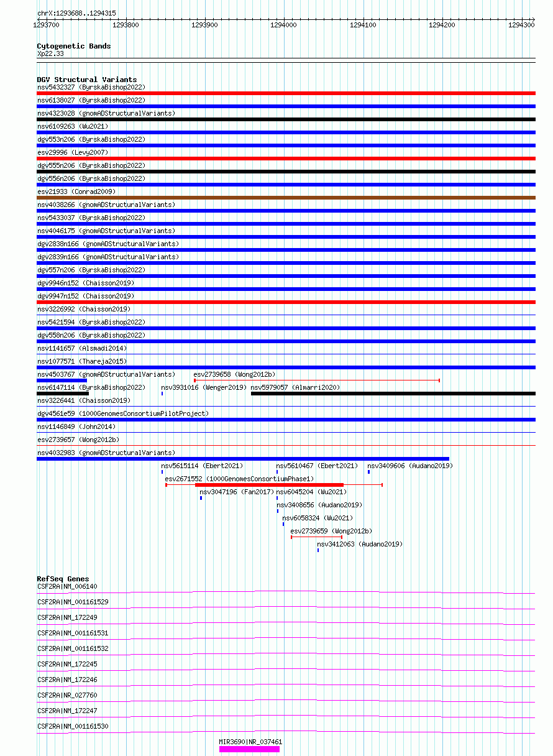
Task: Click the red dgv9947n152 variant bar
Action: tap(286, 302)
